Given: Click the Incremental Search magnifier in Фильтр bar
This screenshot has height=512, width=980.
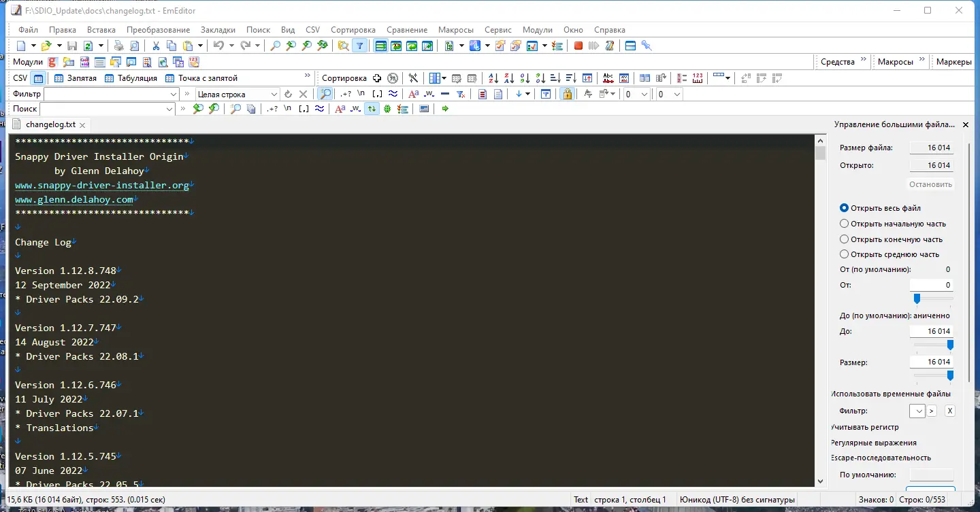Looking at the screenshot, I should [x=326, y=94].
